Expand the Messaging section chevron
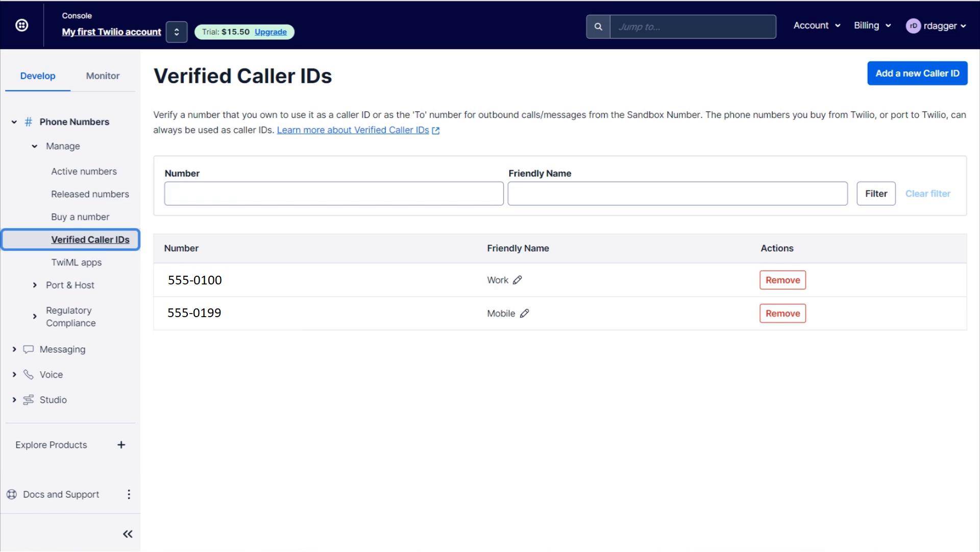The height and width of the screenshot is (552, 980). [x=14, y=349]
